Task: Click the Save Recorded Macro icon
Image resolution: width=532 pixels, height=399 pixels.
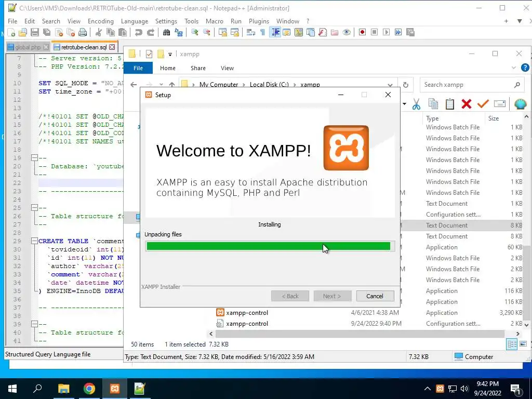Action: point(410,33)
